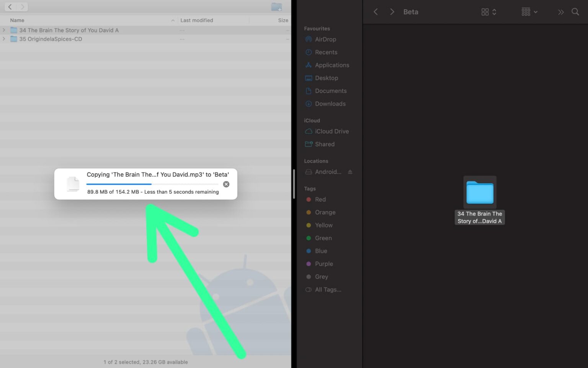This screenshot has height=368, width=588.
Task: Toggle the Blue tag filter
Action: click(321, 251)
